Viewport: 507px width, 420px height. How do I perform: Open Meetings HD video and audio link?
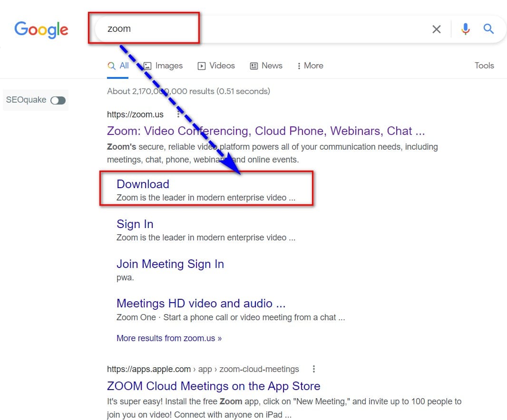(201, 304)
